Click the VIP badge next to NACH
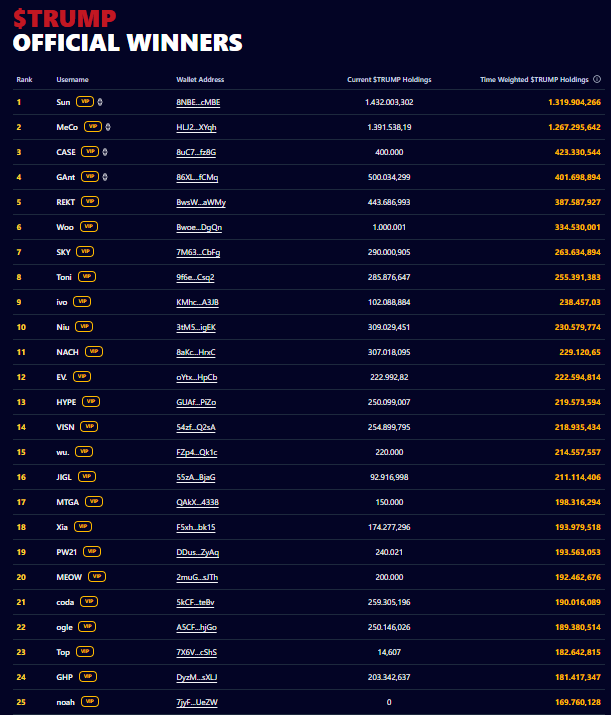The width and height of the screenshot is (611, 715). tap(94, 352)
